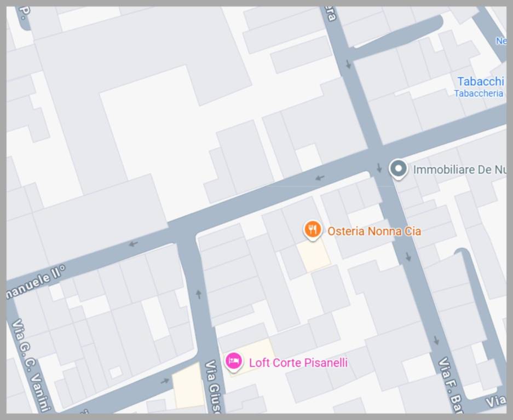Click the down arrow beside the Immobiliare pin
Screen dimensions: 513x420
[379, 168]
